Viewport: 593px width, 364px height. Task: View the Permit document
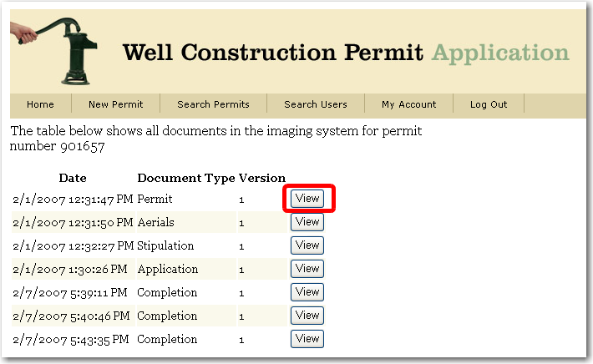coord(307,199)
